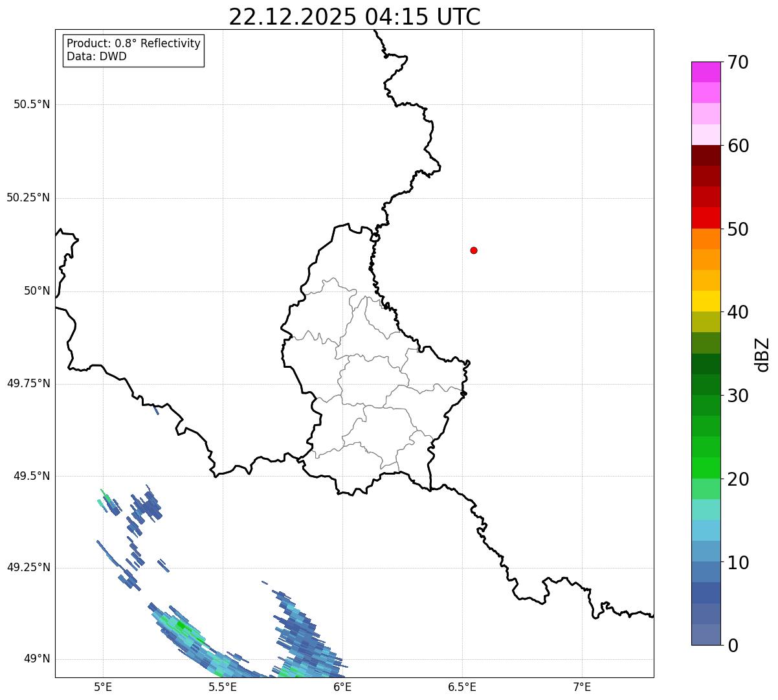Click the colorbar tick label '30'

click(x=738, y=396)
